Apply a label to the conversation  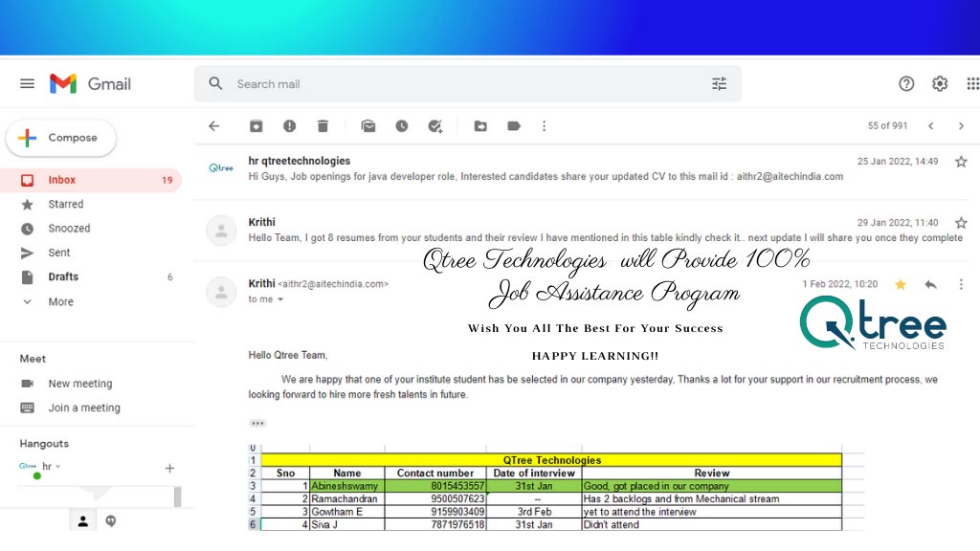pos(514,126)
